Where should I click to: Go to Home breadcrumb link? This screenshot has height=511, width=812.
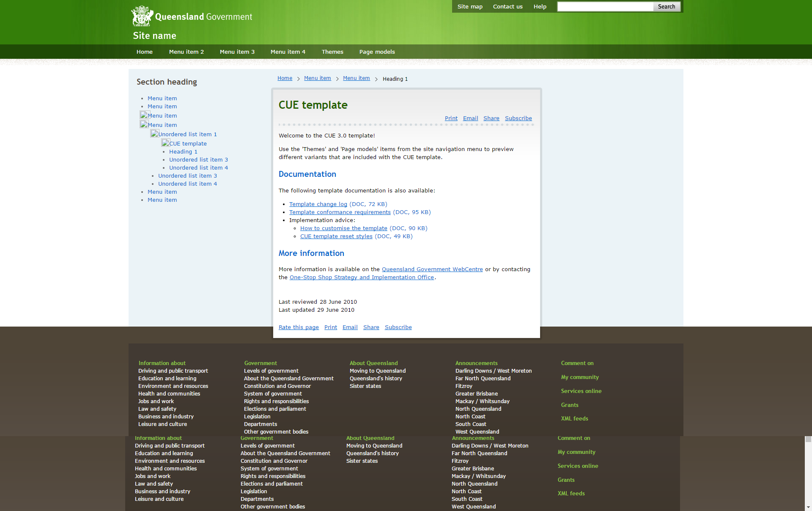pos(285,78)
